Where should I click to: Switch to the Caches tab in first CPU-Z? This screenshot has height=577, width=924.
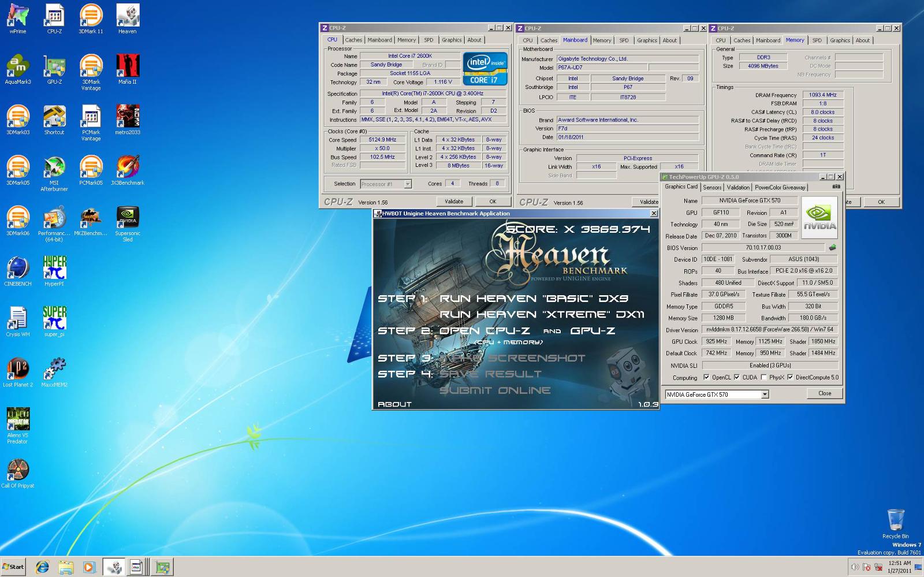coord(353,40)
